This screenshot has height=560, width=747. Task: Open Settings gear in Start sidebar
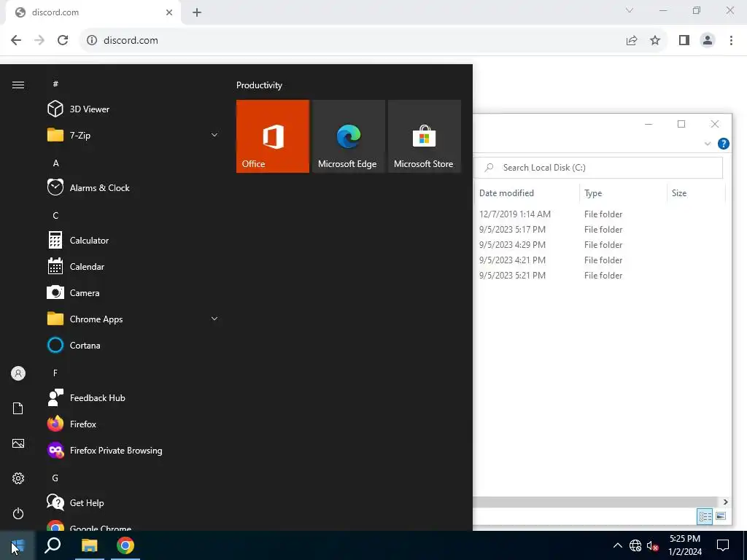[18, 478]
